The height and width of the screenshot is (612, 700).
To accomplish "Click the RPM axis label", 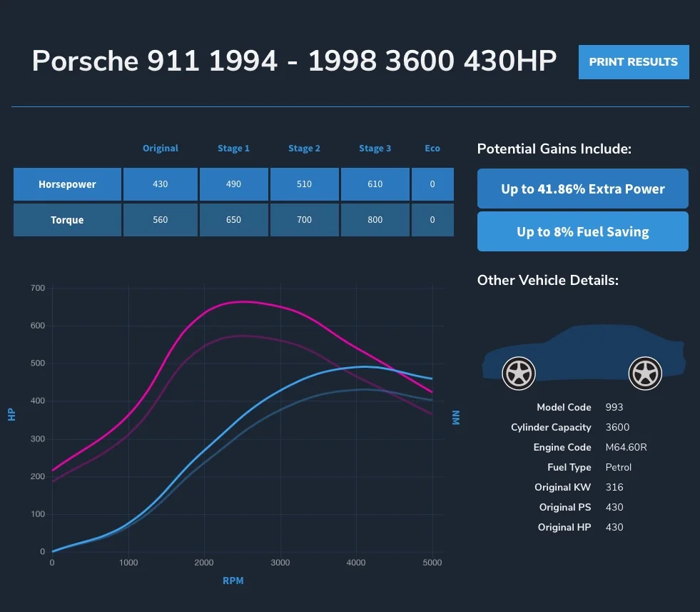I will click(x=233, y=581).
